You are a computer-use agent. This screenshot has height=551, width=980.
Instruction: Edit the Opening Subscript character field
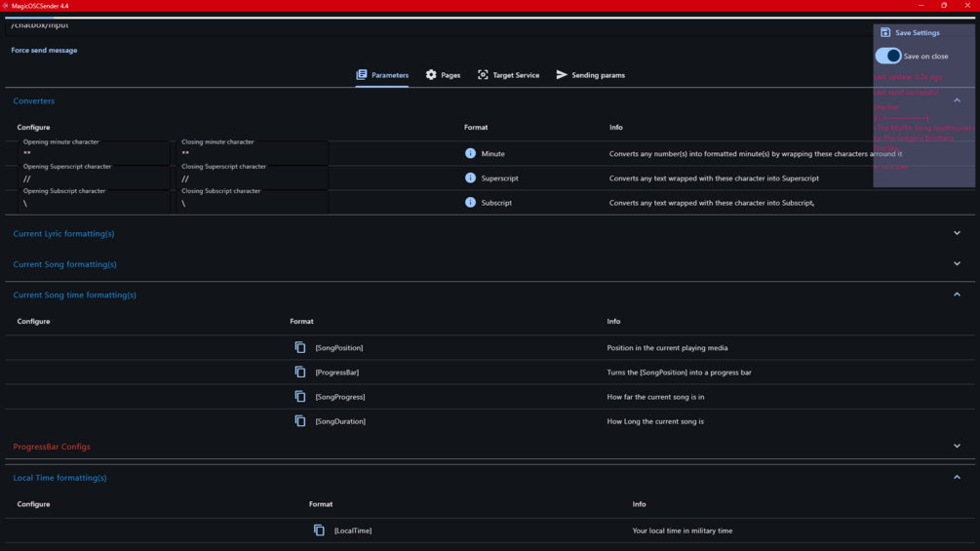94,202
